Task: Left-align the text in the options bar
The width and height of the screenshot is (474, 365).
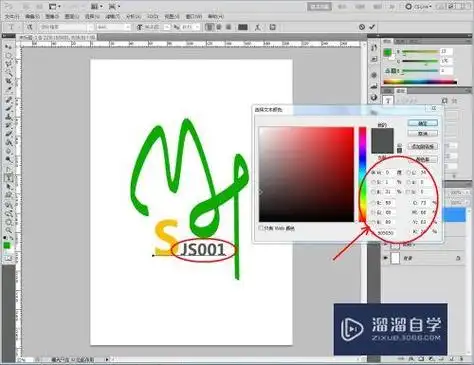Action: point(209,27)
